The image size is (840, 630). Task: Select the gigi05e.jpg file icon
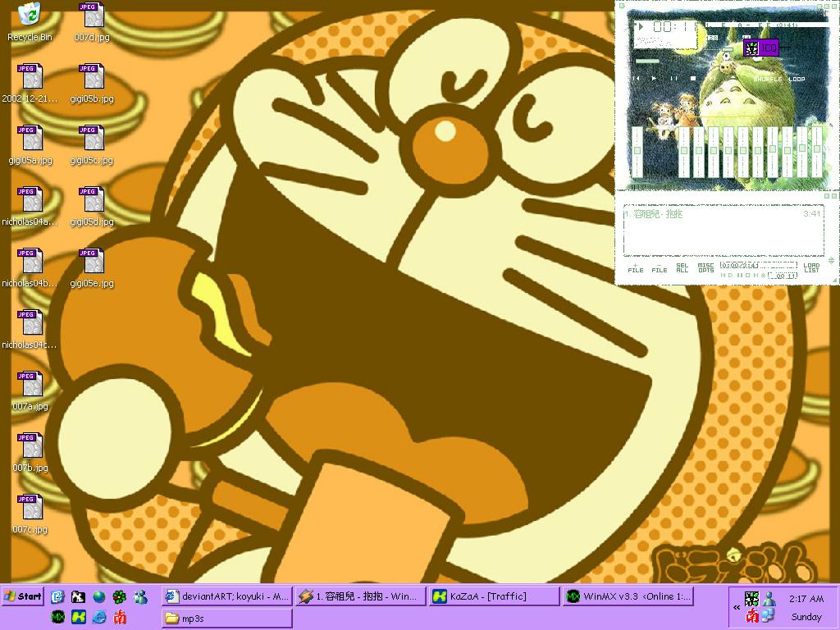point(92,268)
